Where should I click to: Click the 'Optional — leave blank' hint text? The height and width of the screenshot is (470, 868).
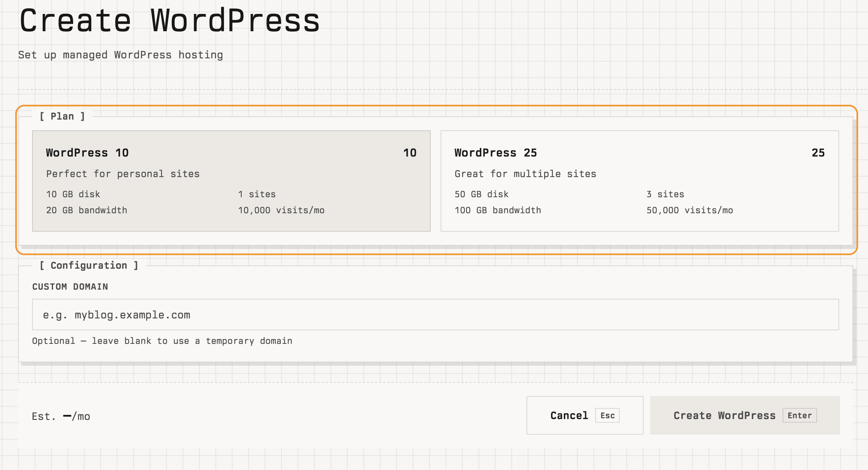pos(162,341)
